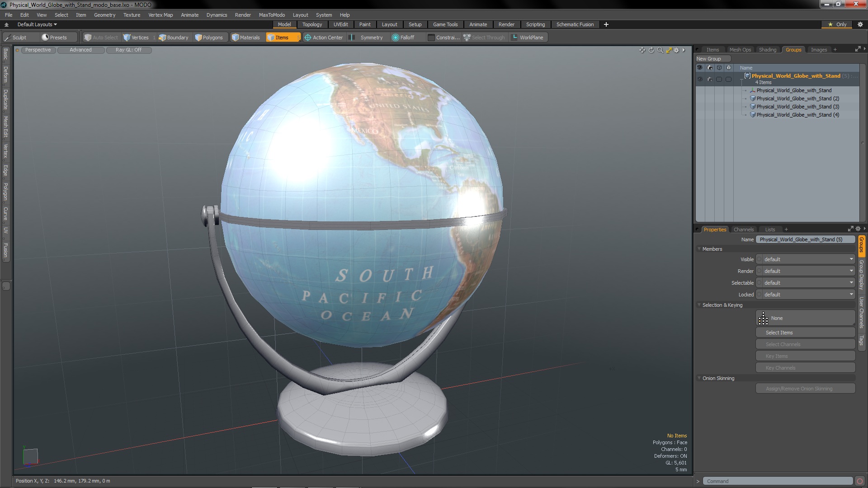This screenshot has height=488, width=868.
Task: Collapse the Selection & Keying section
Action: point(699,305)
